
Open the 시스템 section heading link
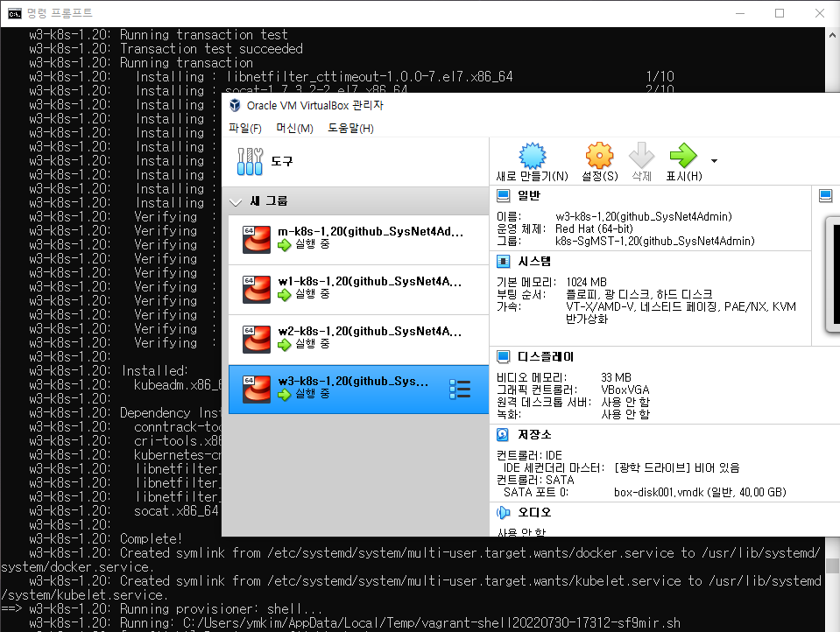coord(534,262)
